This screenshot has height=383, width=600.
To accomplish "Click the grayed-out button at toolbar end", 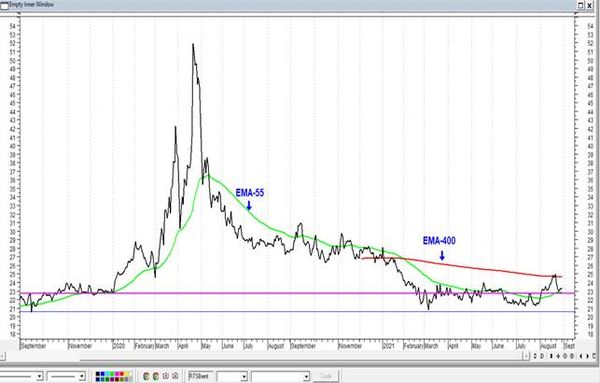I will pyautogui.click(x=326, y=376).
